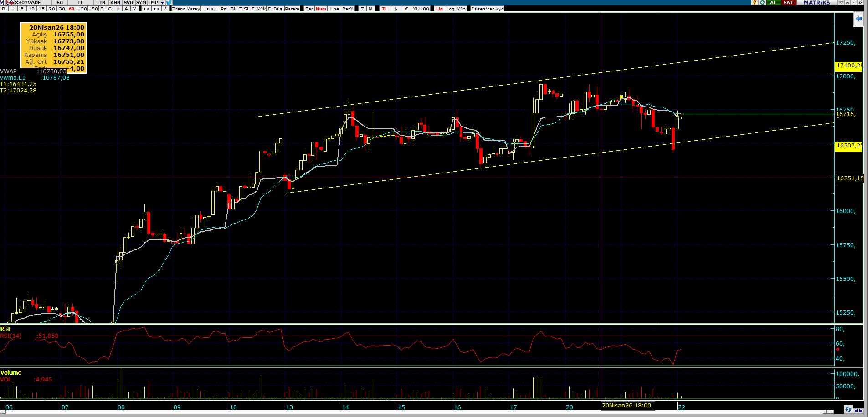868x417 pixels.
Task: Click the shrink '><' chart button
Action: click(x=146, y=9)
